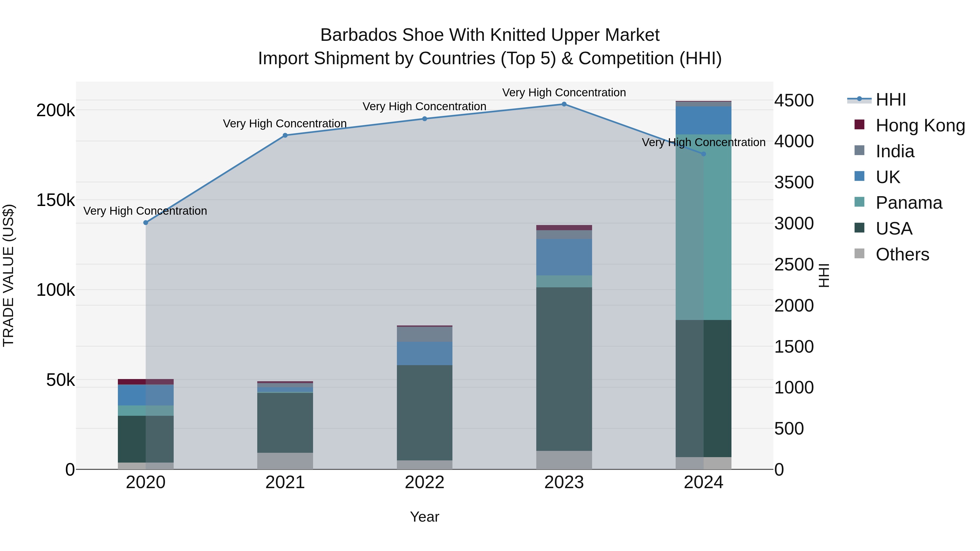Click the 2024 x-axis label
The image size is (980, 551).
point(703,482)
